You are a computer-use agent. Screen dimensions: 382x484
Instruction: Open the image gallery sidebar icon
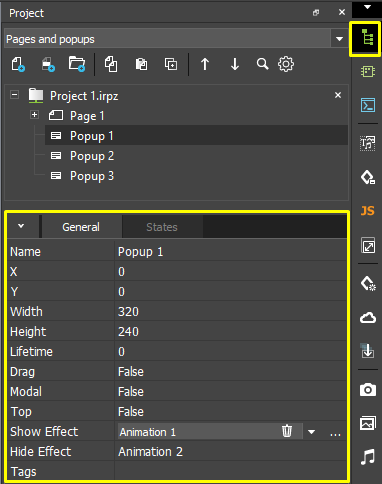pyautogui.click(x=368, y=423)
